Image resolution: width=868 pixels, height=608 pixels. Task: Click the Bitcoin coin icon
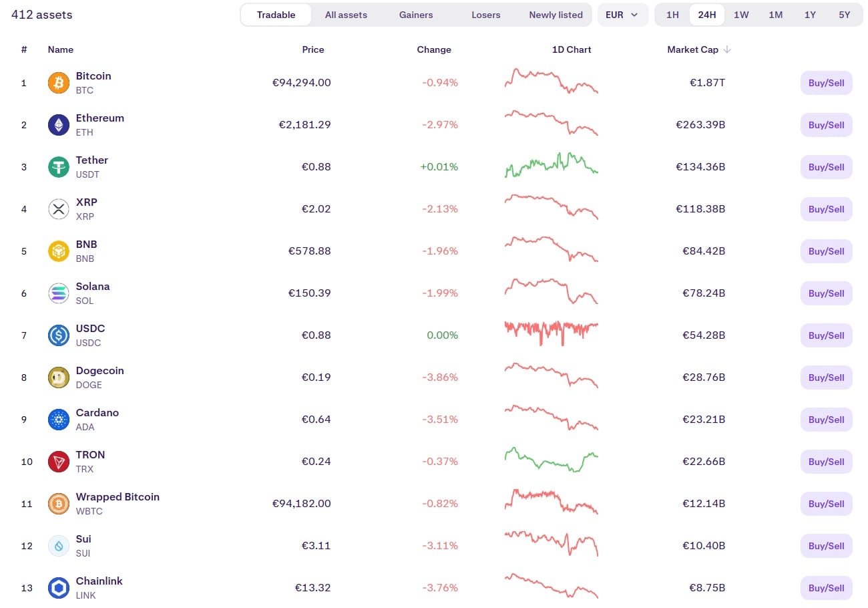click(x=58, y=82)
